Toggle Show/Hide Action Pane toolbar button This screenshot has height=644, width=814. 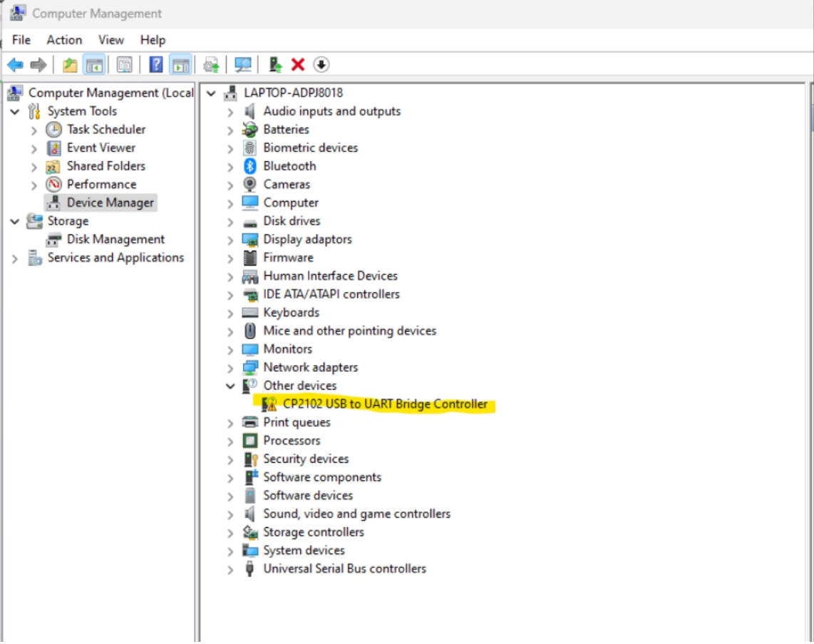tap(180, 65)
